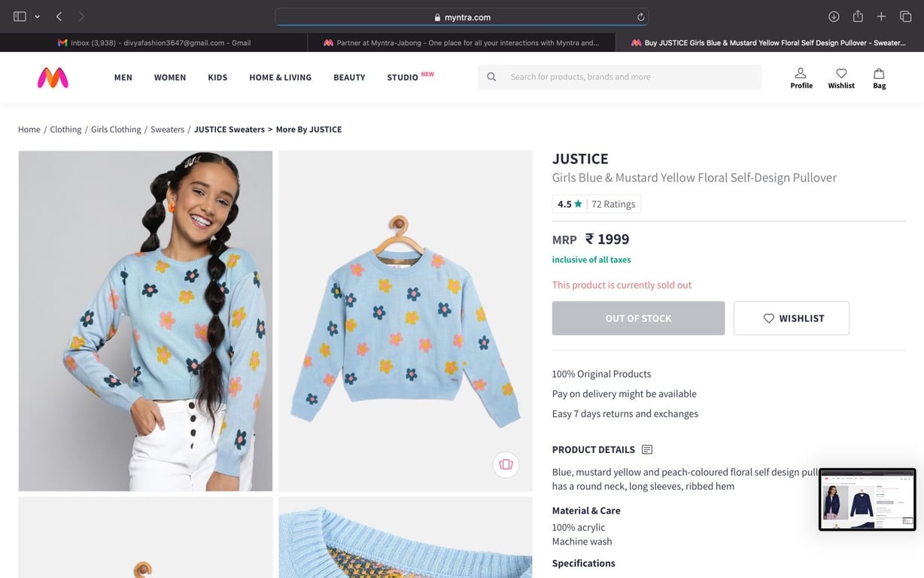924x578 pixels.
Task: Open the model wearing pullover image
Action: pos(145,321)
